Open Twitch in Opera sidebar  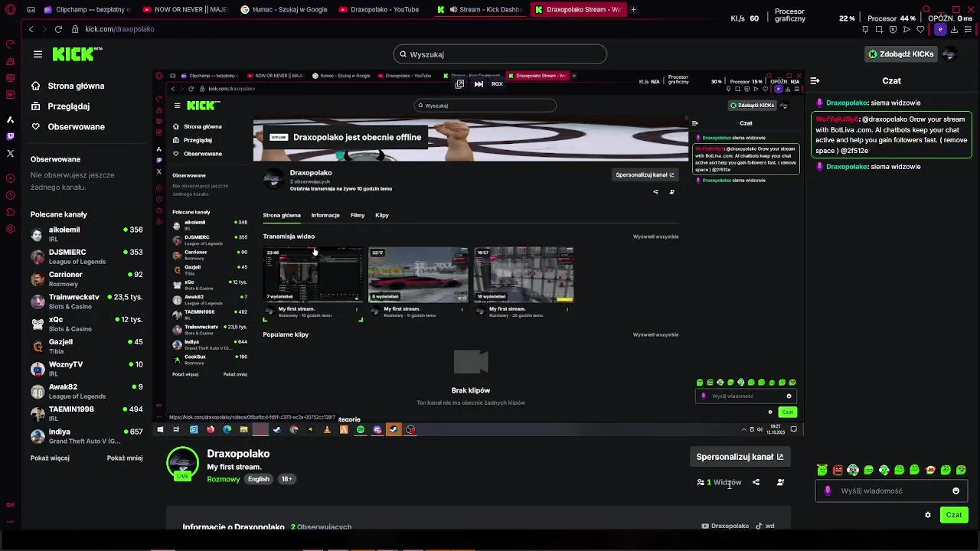[10, 136]
